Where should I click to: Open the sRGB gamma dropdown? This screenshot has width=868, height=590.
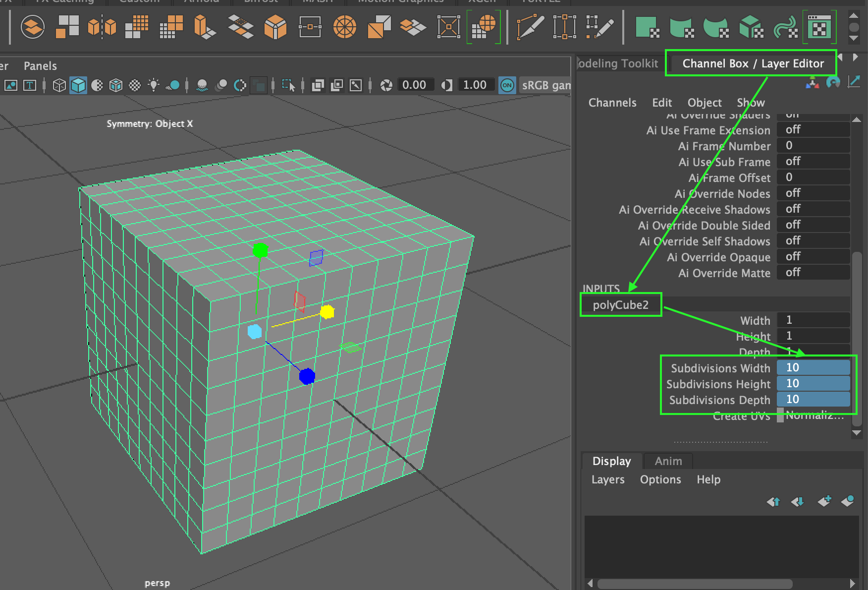tap(545, 85)
